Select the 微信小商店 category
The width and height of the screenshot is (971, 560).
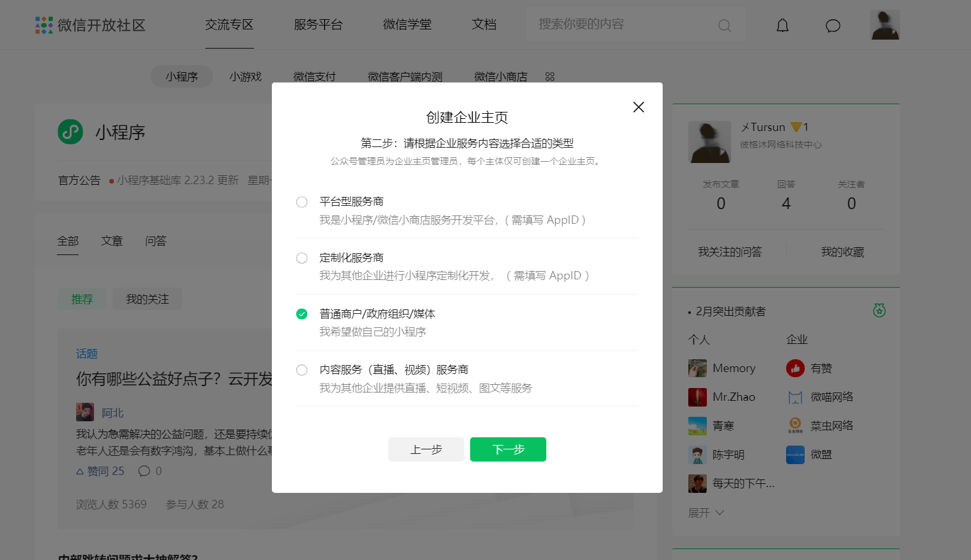tap(501, 77)
